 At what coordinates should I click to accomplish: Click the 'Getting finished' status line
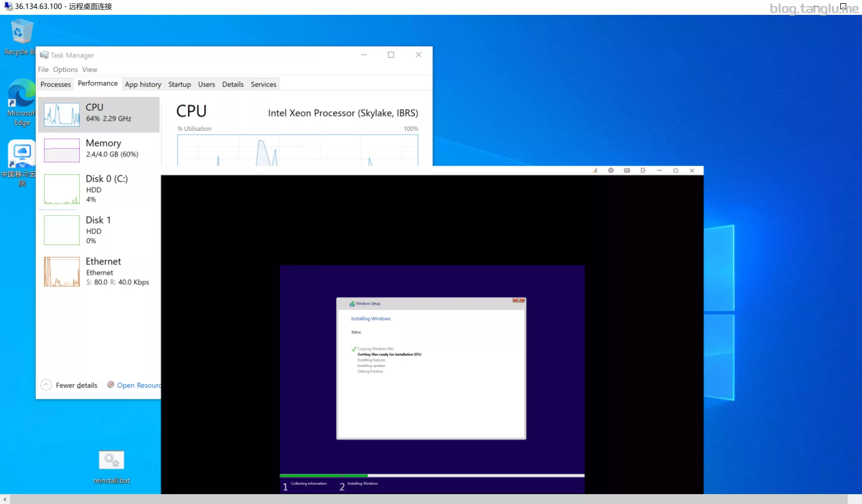(x=370, y=371)
